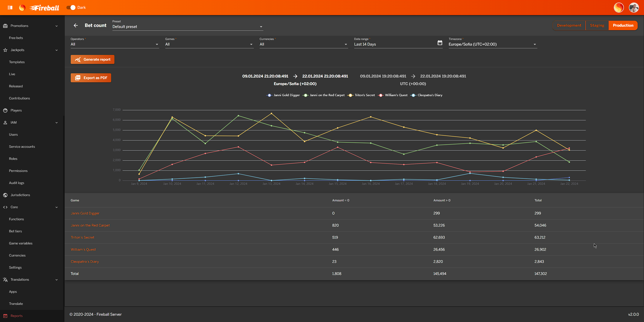Click the Fireball flame logo at top right
644x322 pixels.
[619, 8]
